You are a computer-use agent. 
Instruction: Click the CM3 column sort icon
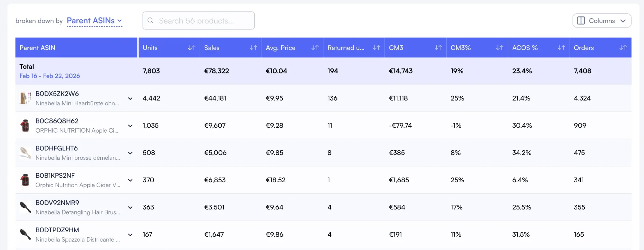[438, 48]
